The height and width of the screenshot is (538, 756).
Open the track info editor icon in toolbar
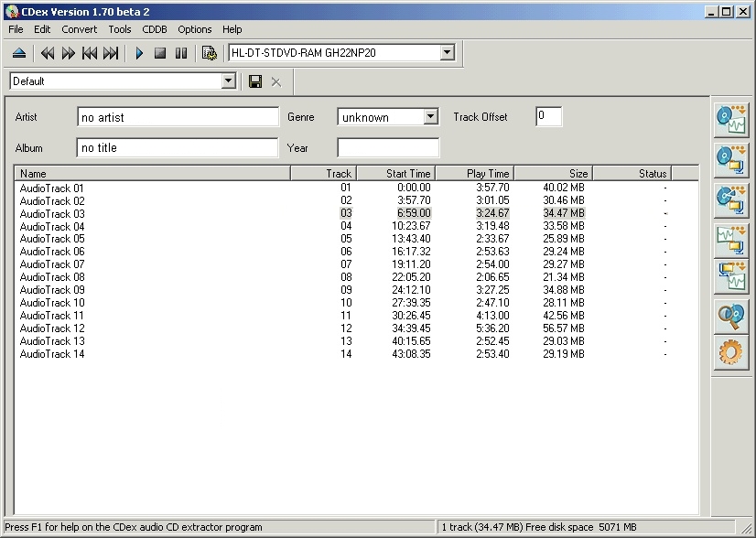pos(210,53)
